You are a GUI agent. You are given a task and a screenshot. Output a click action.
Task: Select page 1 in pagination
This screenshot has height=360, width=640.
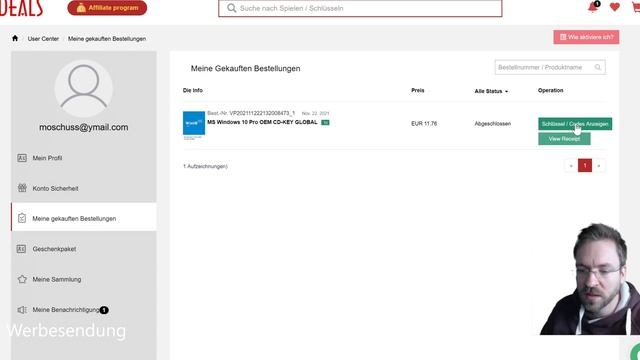coord(585,165)
